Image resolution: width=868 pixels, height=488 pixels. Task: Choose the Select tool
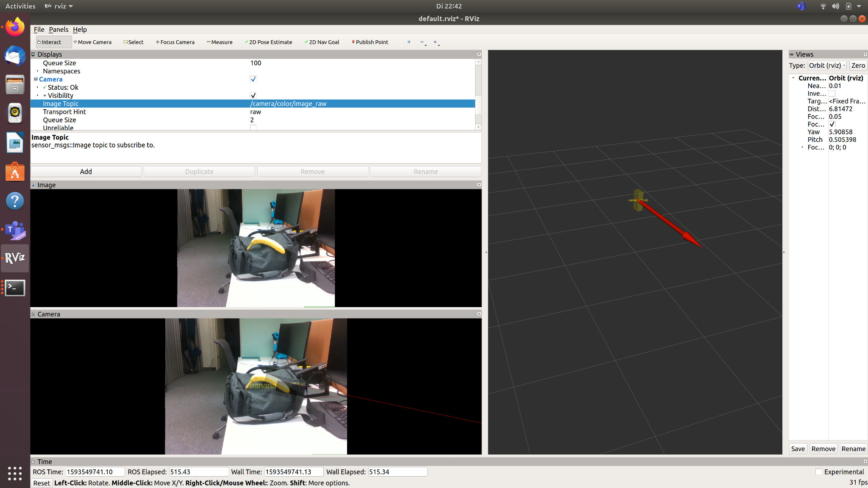coord(134,42)
